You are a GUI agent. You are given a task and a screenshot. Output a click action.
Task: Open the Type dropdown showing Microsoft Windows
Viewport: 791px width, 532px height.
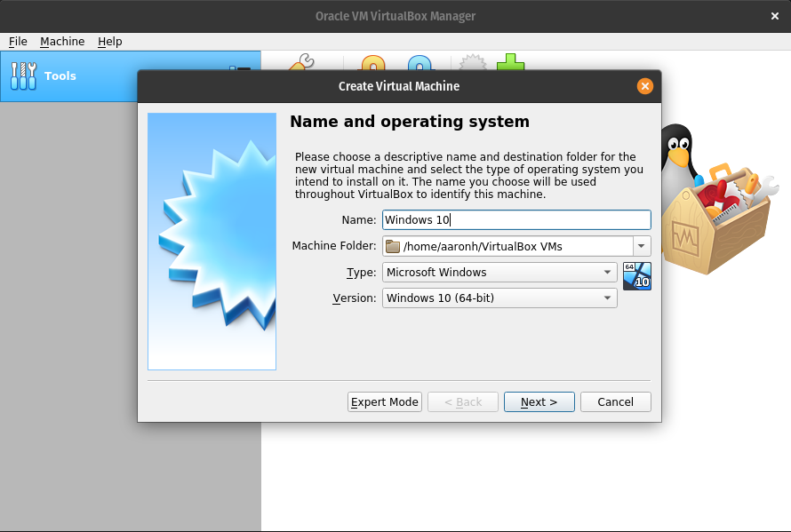coord(499,272)
